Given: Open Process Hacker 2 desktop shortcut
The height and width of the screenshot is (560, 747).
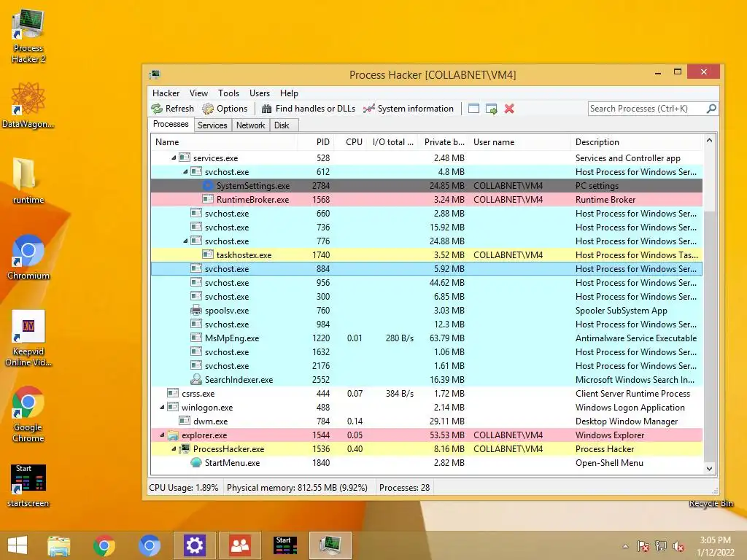Looking at the screenshot, I should (x=28, y=36).
